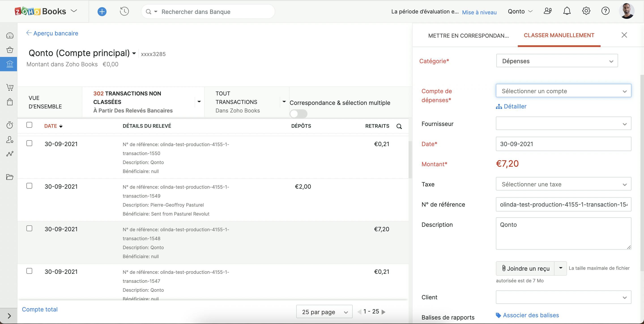The height and width of the screenshot is (324, 644).
Task: Open the notifications bell
Action: click(567, 11)
